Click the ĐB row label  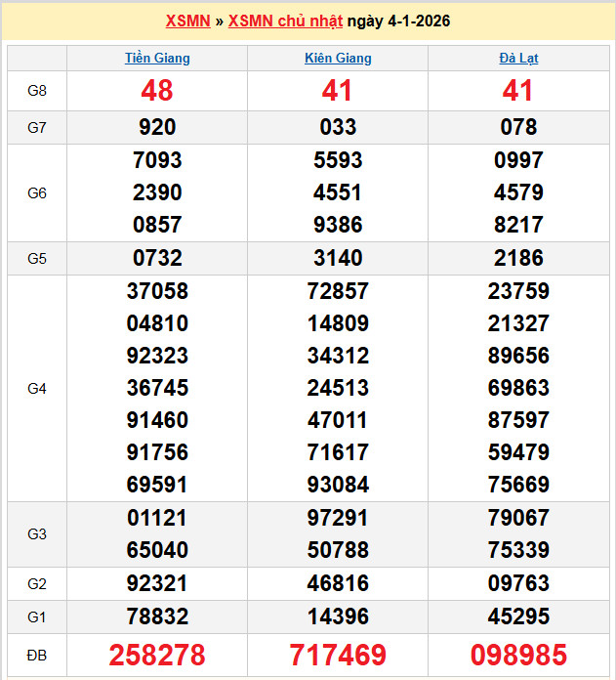[37, 655]
